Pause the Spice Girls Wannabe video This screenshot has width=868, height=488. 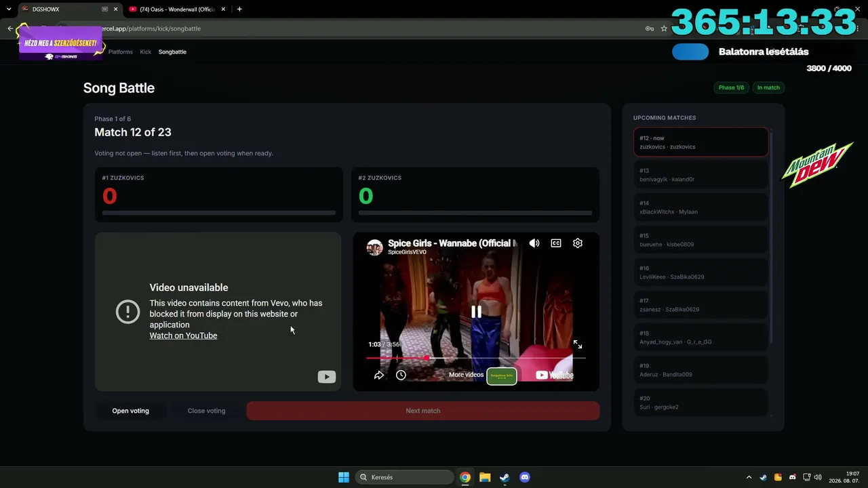[x=476, y=312]
